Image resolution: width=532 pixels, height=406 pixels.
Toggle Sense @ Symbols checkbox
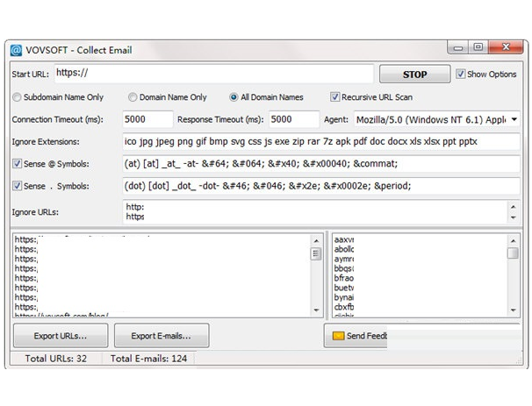click(17, 164)
